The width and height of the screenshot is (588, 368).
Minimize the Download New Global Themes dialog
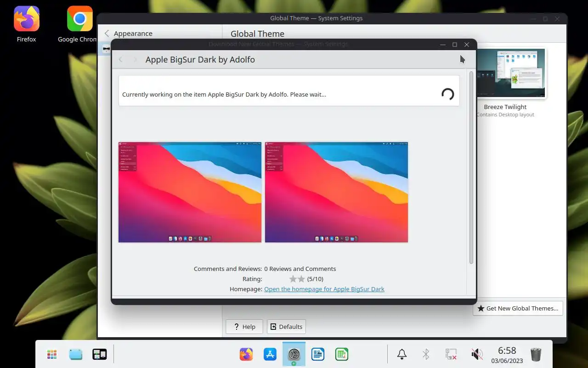(x=443, y=45)
